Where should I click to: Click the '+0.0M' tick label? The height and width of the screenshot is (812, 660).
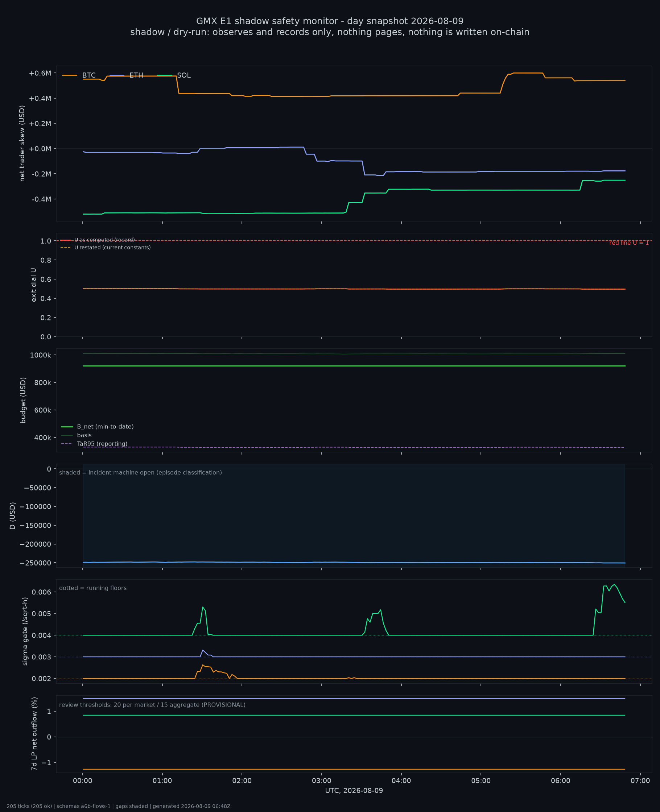click(x=40, y=149)
